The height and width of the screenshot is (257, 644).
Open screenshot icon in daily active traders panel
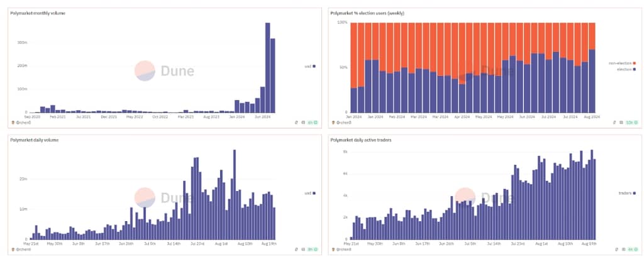[623, 249]
